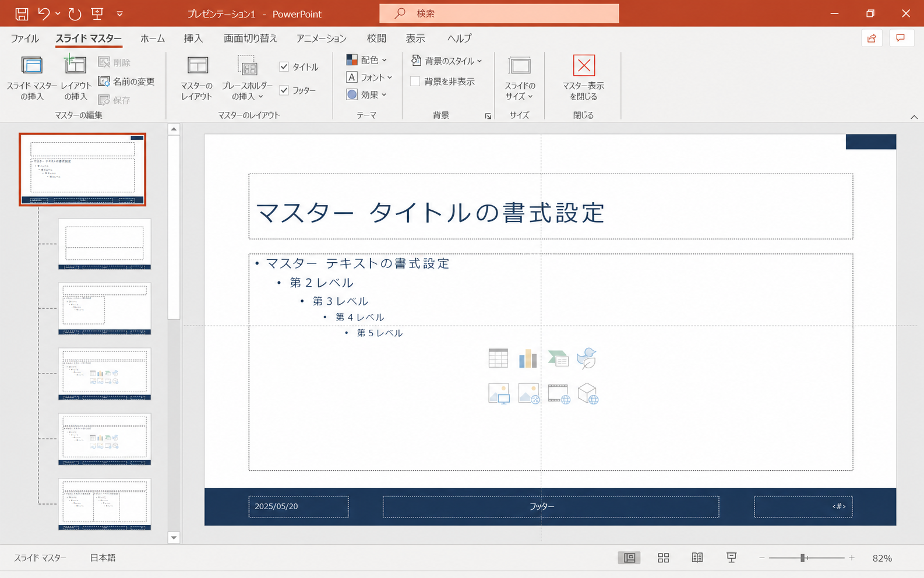Click the 保存 (Preserve) button
924x578 pixels.
[115, 100]
